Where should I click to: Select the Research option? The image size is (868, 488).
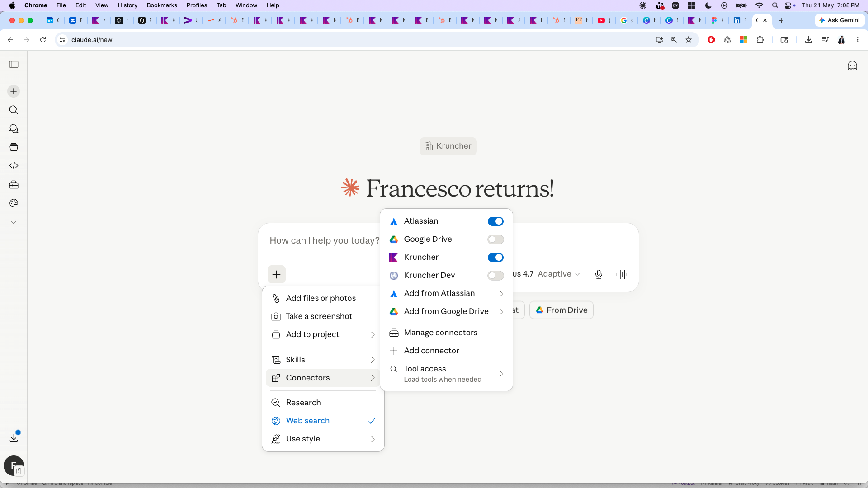coord(323,403)
